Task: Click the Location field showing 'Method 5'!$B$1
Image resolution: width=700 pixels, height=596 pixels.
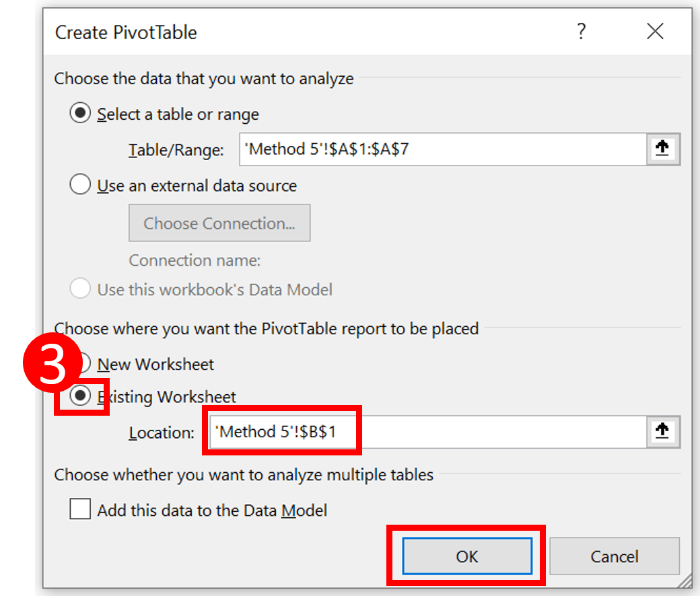Action: click(x=283, y=432)
